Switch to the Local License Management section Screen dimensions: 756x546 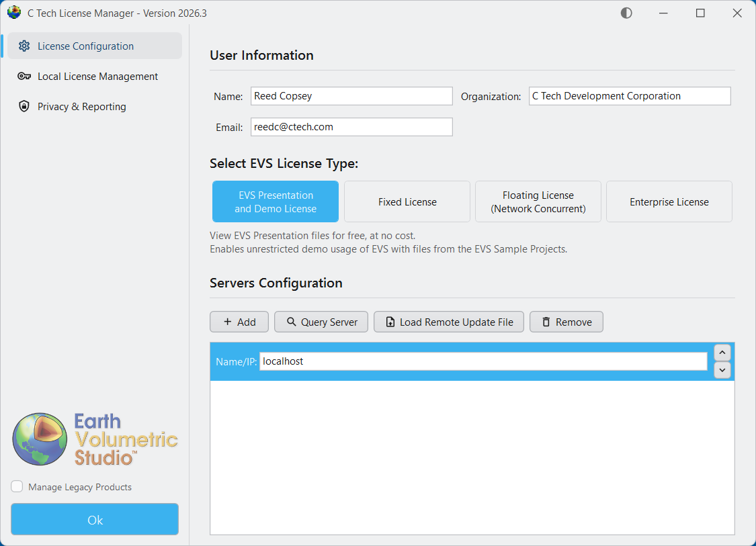97,76
